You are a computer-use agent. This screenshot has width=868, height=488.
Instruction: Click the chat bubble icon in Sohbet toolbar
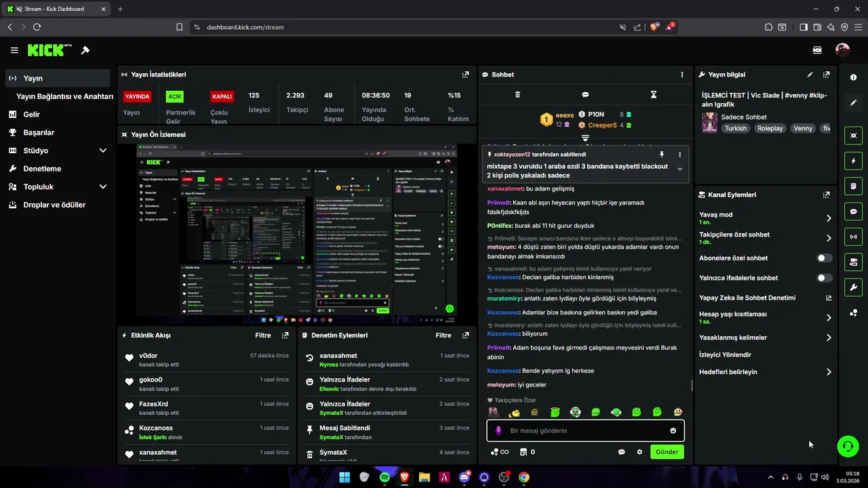pos(585,95)
